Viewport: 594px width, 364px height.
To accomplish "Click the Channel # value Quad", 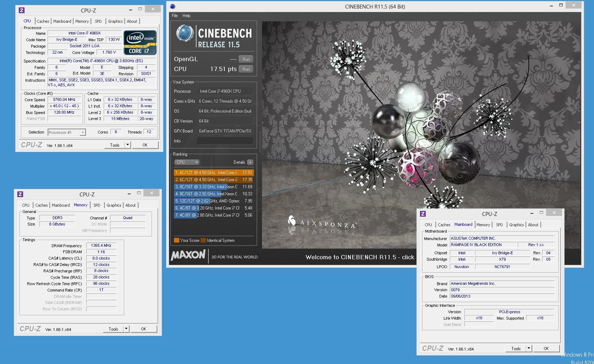I will (x=127, y=218).
